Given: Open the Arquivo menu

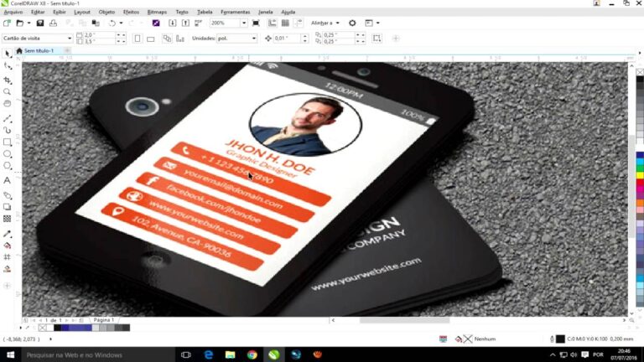Looking at the screenshot, I should pos(13,12).
